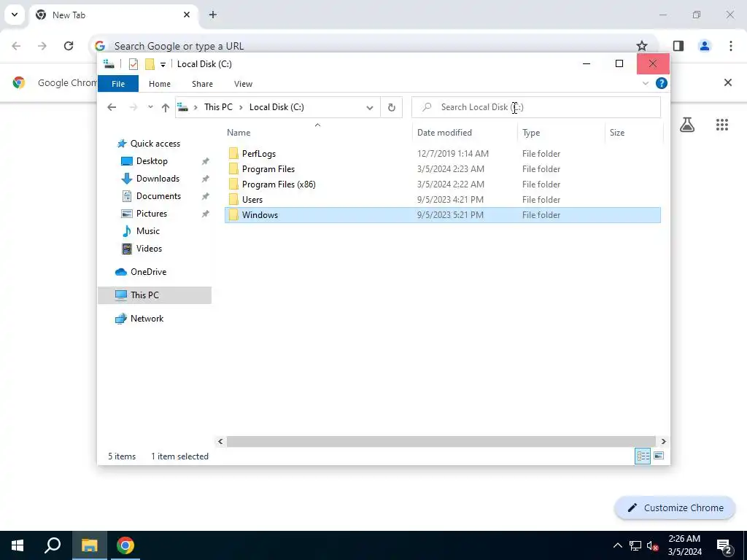
Task: Click the pin icon beside Documents
Action: (x=205, y=197)
